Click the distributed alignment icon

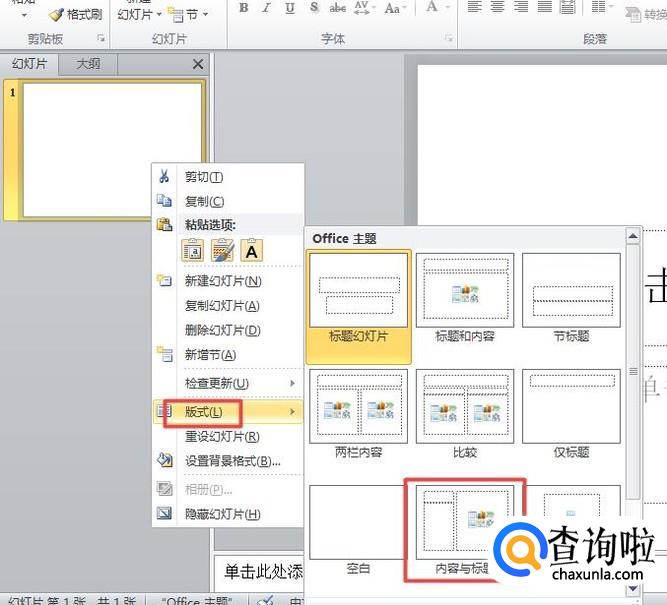[x=567, y=7]
